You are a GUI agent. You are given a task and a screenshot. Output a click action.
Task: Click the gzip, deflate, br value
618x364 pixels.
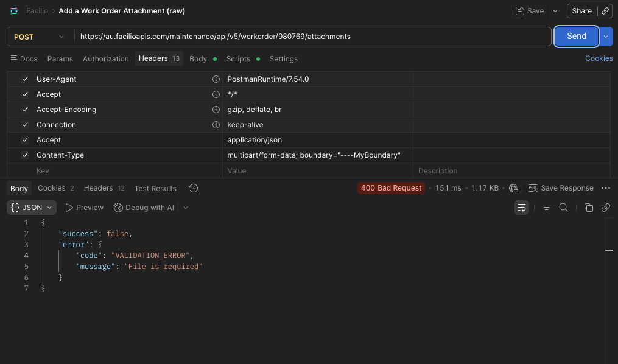(x=255, y=110)
